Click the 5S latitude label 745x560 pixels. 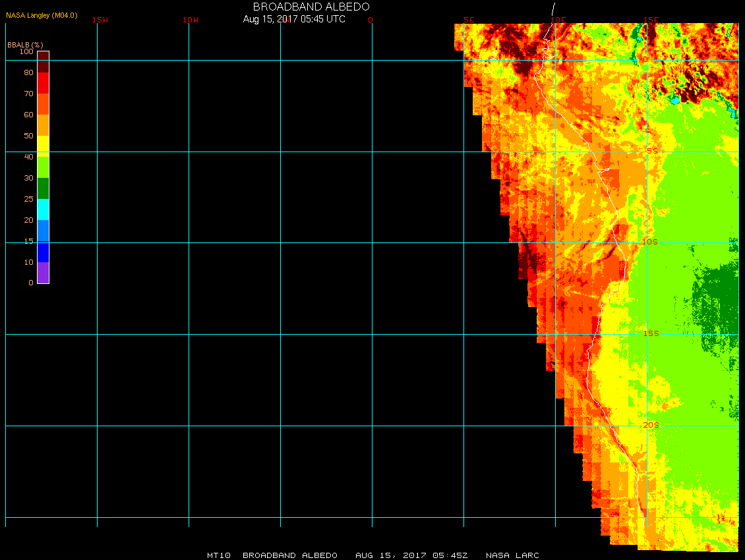tap(651, 151)
